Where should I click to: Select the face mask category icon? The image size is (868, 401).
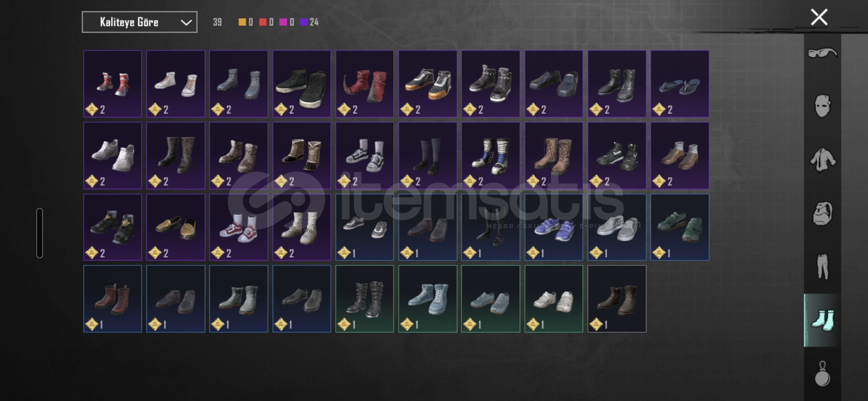click(822, 106)
